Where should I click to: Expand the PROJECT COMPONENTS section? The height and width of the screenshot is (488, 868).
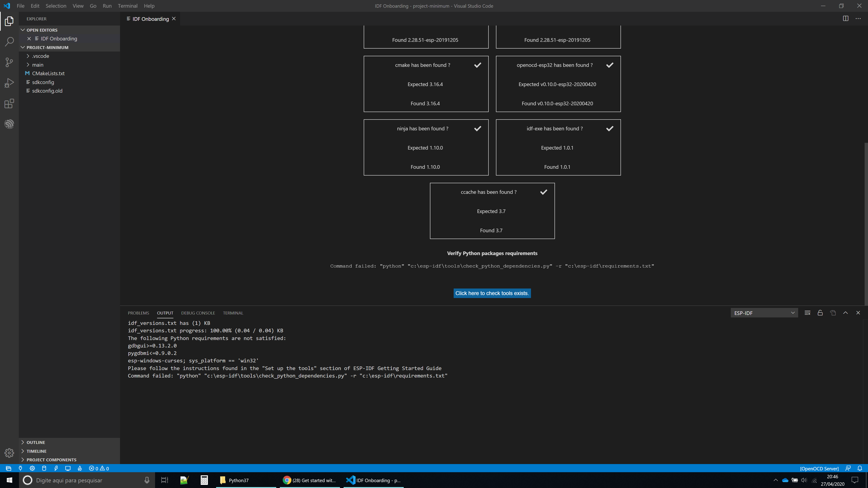click(x=69, y=460)
